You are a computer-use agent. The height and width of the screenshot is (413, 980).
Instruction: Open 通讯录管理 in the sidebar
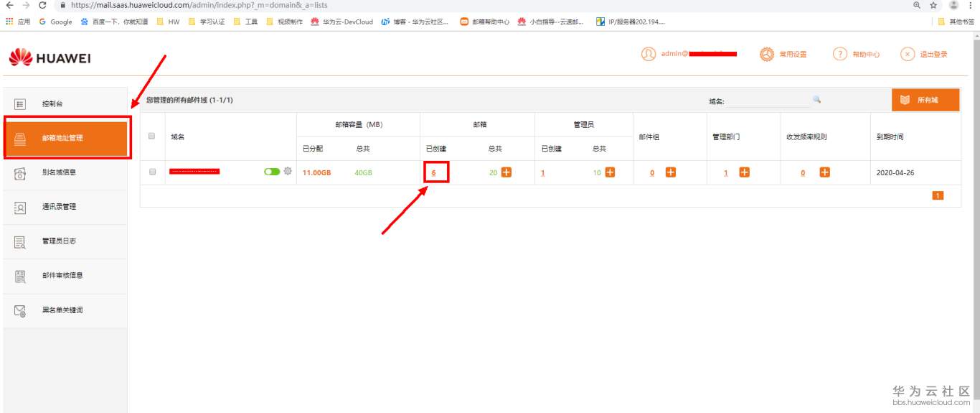pos(65,207)
